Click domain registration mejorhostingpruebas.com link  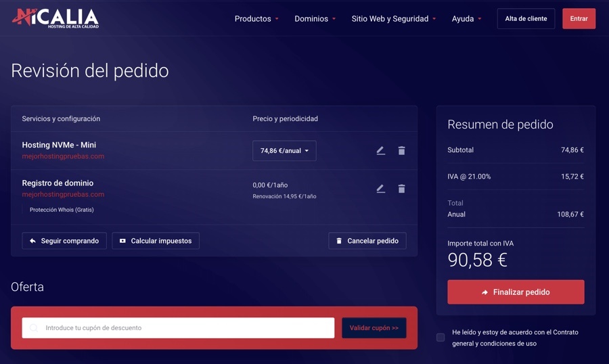pos(63,194)
